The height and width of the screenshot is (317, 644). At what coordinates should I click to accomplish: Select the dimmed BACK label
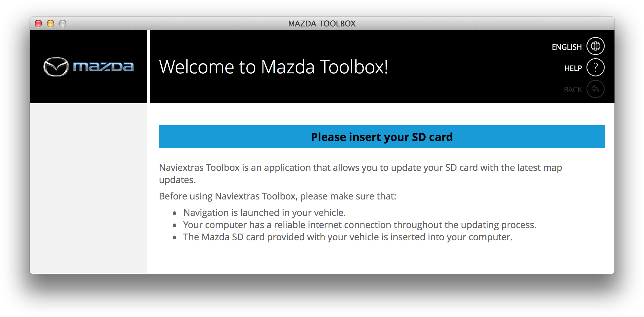click(x=572, y=90)
